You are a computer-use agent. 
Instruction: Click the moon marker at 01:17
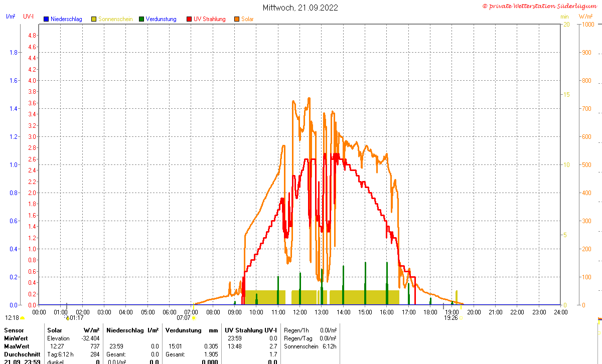[x=67, y=317]
